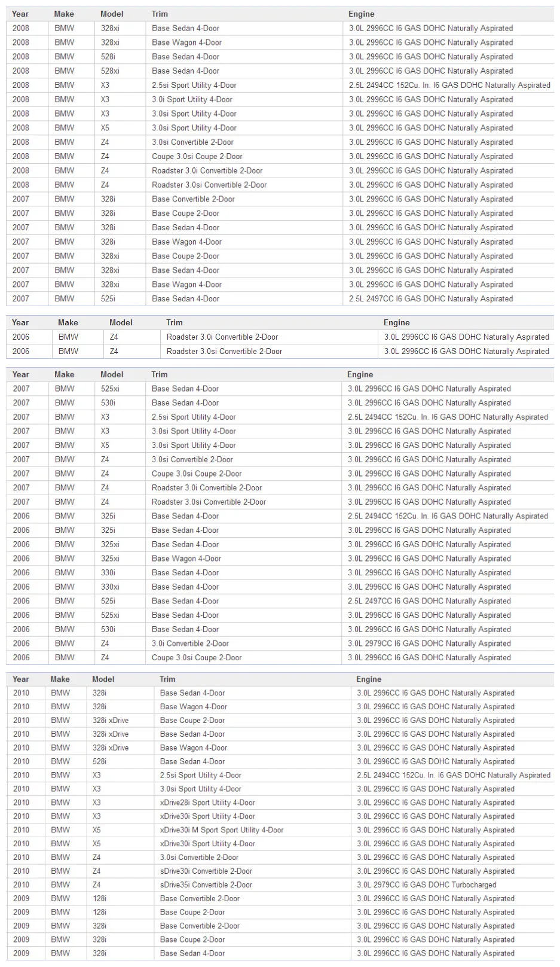
Task: Select 2010 Z4 3.0si Convertible 2-Door trim
Action: point(199,858)
